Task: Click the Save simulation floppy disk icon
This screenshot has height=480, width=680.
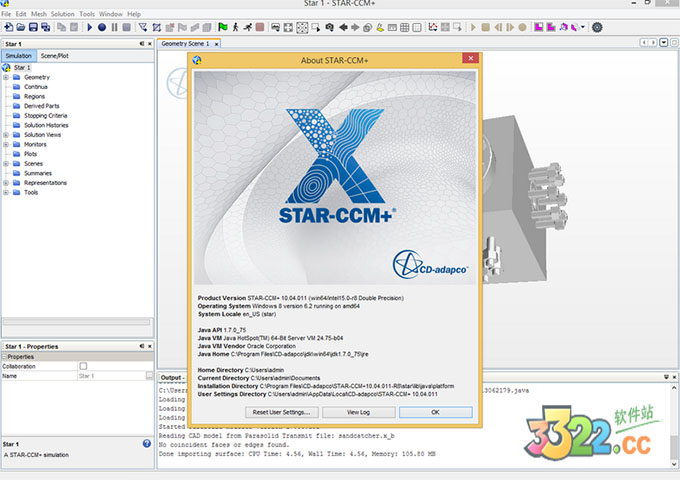Action: coord(34,27)
